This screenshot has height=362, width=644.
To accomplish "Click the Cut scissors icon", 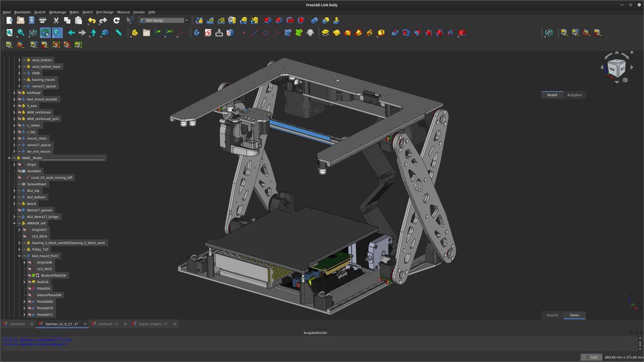I will click(x=56, y=20).
